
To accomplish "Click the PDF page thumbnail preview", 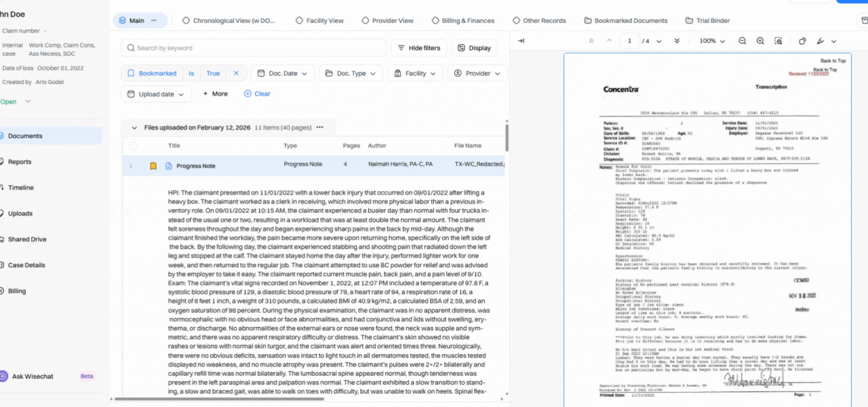I will [707, 229].
